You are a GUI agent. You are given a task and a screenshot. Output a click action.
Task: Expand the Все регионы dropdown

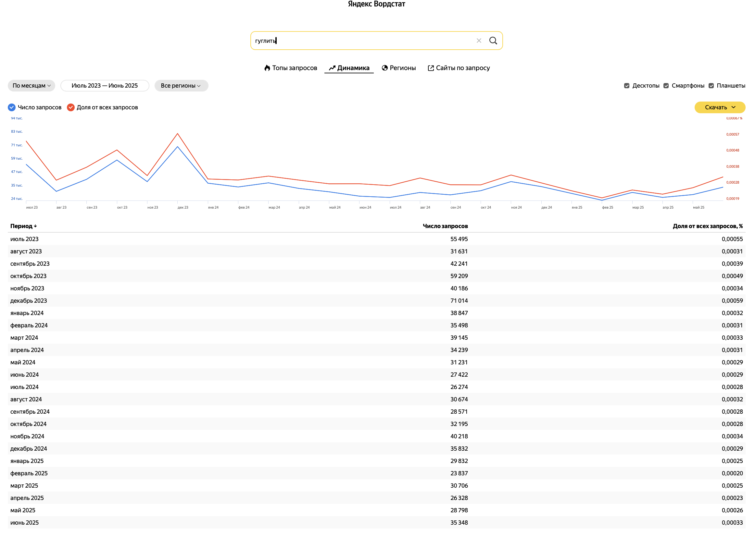tap(182, 86)
